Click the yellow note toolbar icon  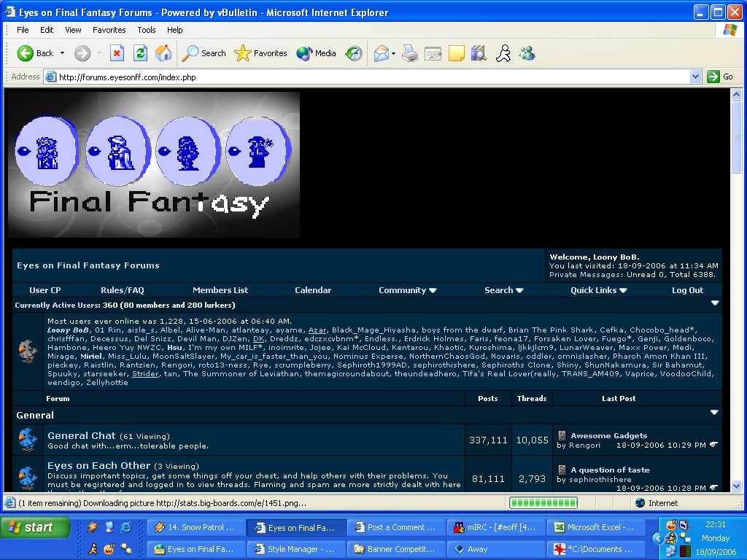[456, 53]
